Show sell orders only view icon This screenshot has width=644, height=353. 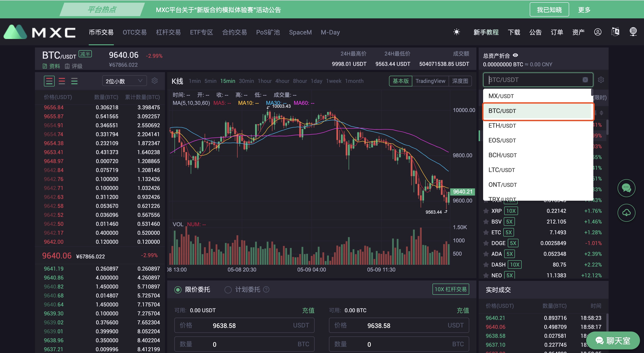click(62, 81)
